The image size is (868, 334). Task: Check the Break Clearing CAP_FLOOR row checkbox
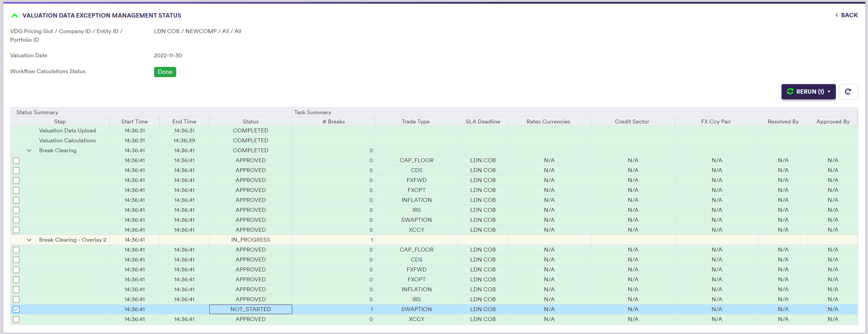pos(16,160)
